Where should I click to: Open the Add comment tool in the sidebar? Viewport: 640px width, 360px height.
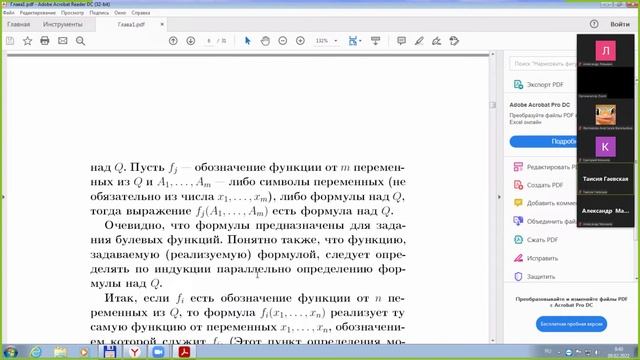click(x=544, y=203)
